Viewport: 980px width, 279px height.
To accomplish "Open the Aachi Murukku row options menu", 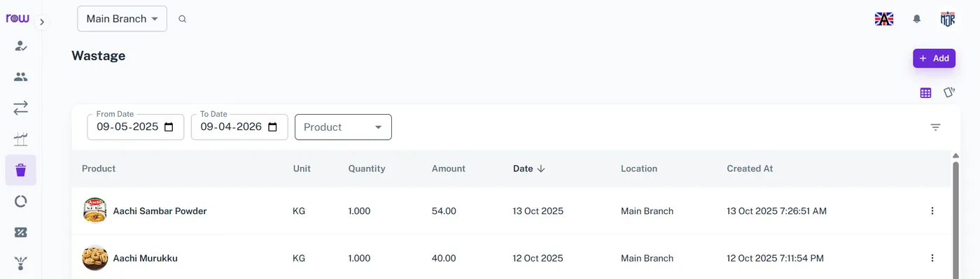I will click(x=932, y=258).
